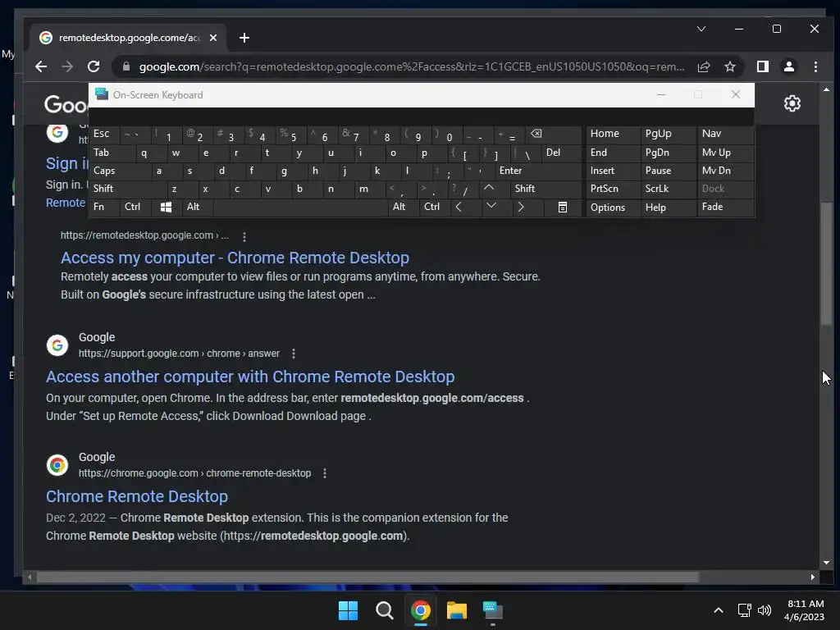Bookmark this page with the star icon
840x630 pixels.
click(x=729, y=66)
